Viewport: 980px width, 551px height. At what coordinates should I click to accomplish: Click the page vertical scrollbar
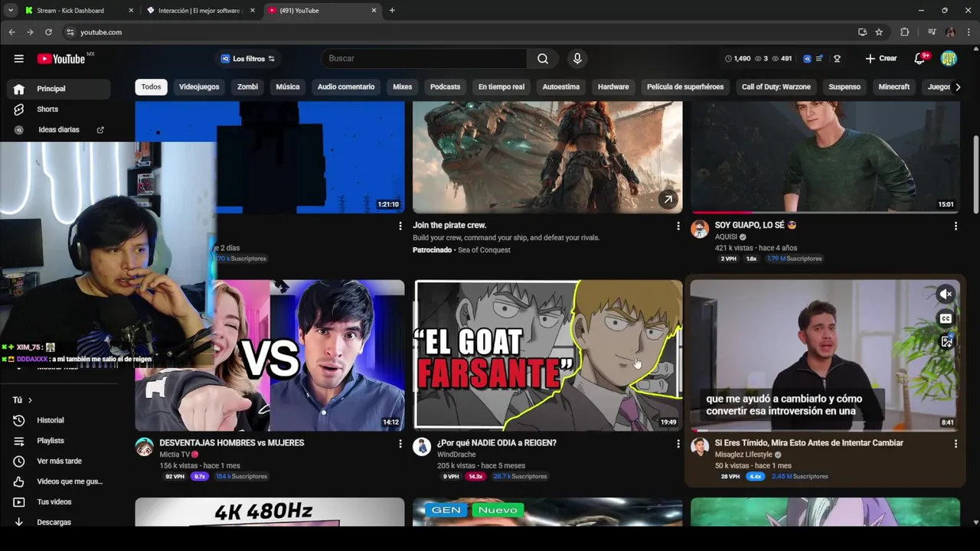tap(975, 176)
